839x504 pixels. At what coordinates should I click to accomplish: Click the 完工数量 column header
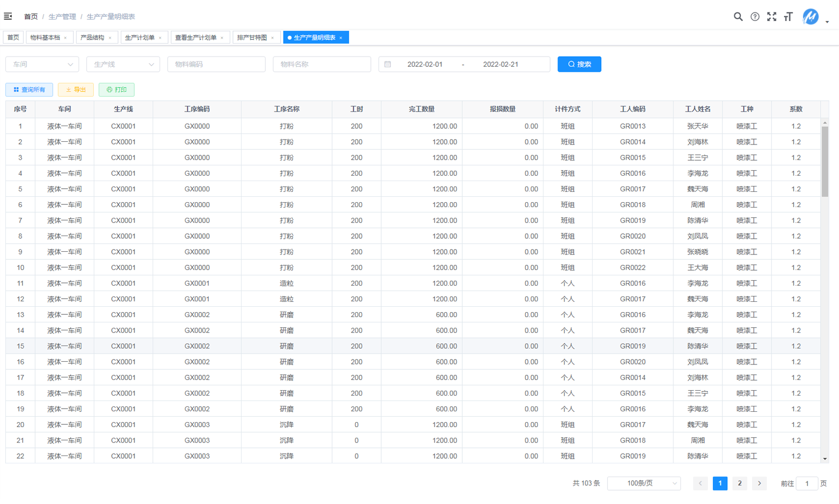pos(422,109)
